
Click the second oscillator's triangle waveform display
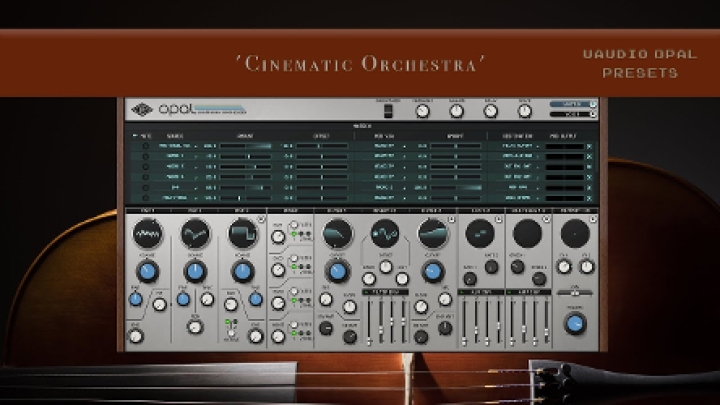[x=195, y=233]
